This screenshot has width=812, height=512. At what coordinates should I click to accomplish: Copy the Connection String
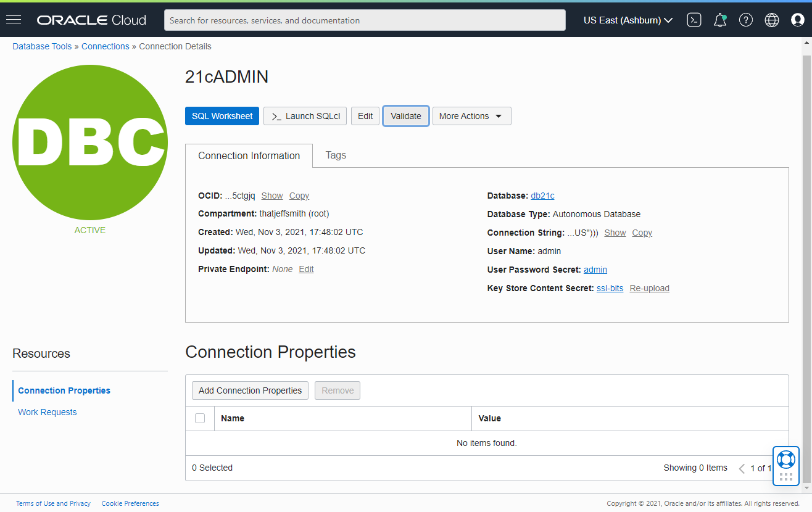coord(642,233)
